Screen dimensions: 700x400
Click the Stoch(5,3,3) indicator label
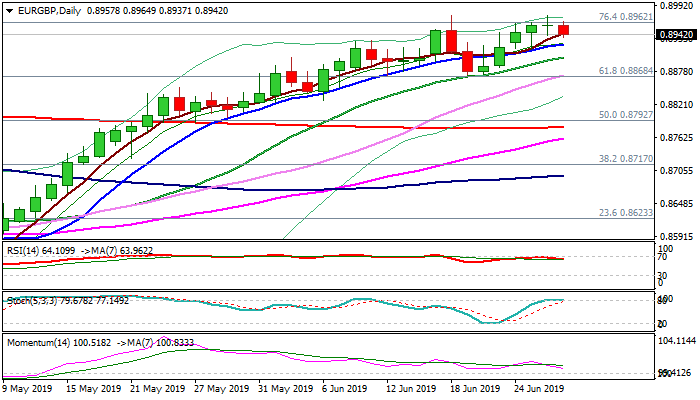point(68,301)
